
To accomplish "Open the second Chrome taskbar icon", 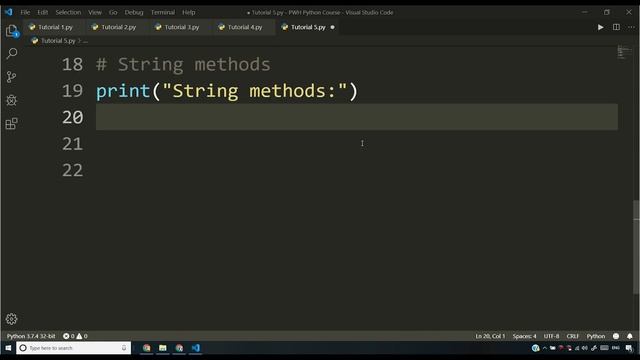I will pyautogui.click(x=179, y=348).
